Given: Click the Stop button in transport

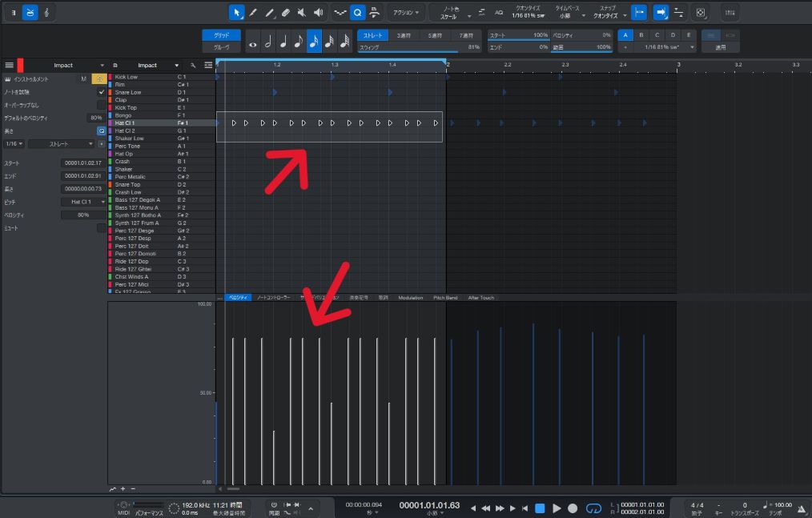Looking at the screenshot, I should (540, 508).
